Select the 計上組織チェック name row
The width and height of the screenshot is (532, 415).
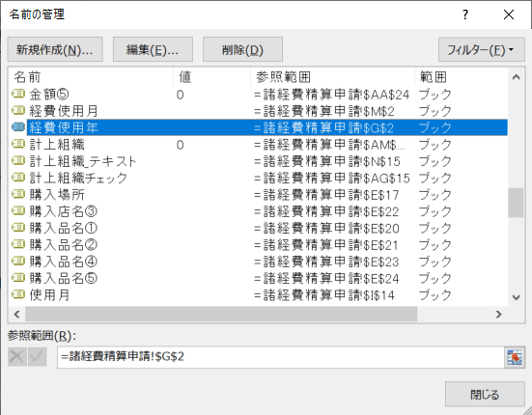[x=259, y=178]
